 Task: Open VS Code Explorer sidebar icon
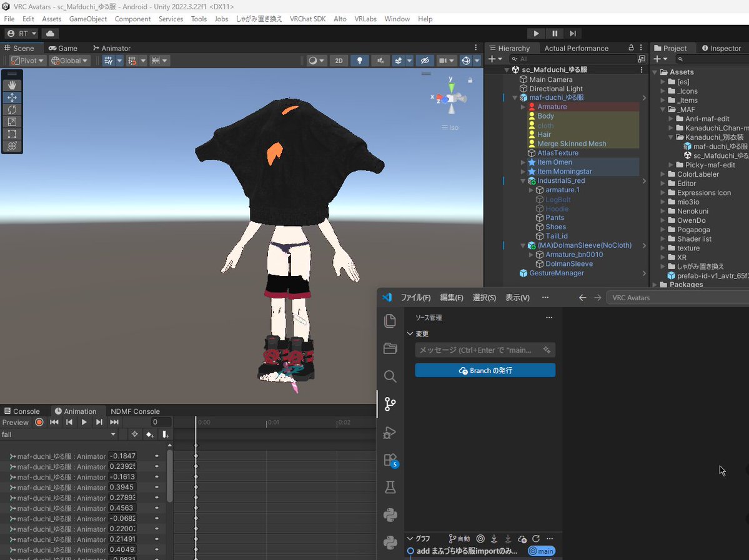[x=390, y=321]
